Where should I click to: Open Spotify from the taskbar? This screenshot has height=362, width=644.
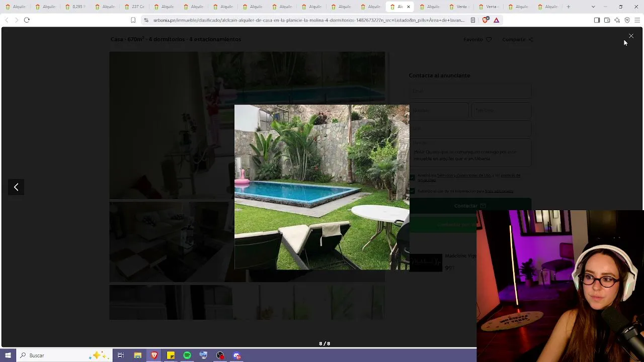pyautogui.click(x=187, y=355)
